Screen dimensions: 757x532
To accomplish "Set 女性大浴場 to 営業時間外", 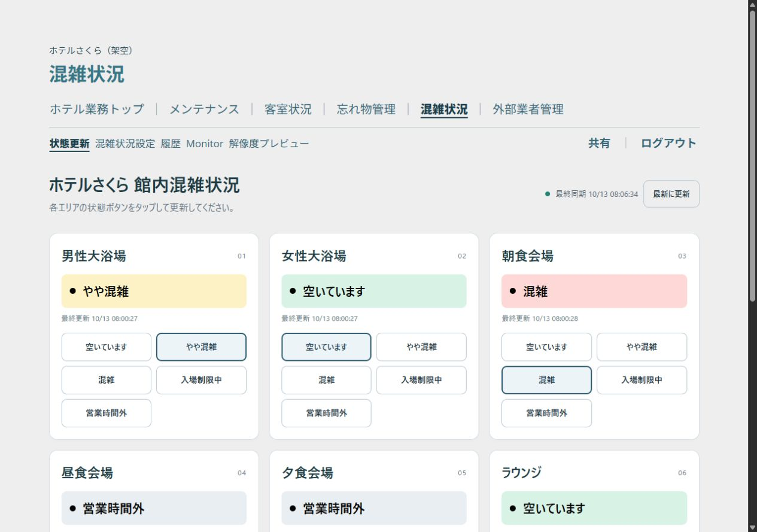I will (x=326, y=413).
